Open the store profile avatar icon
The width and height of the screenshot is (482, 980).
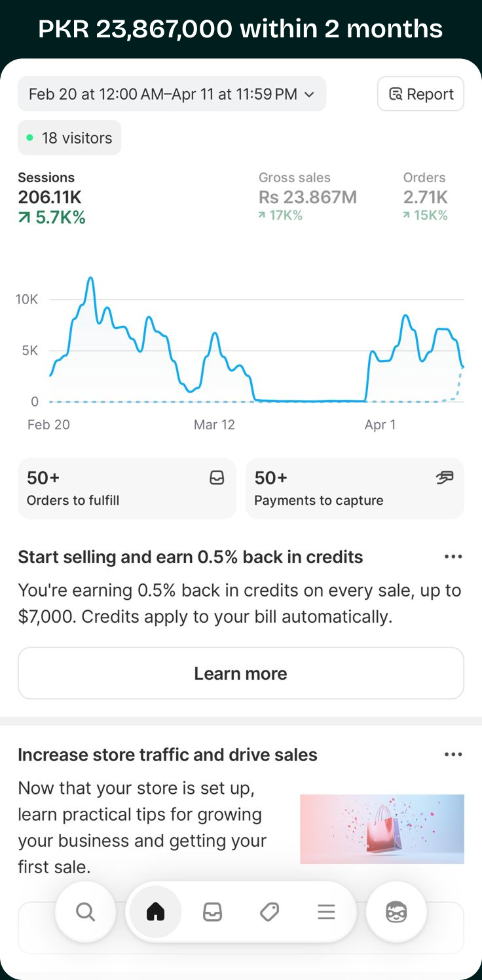396,912
